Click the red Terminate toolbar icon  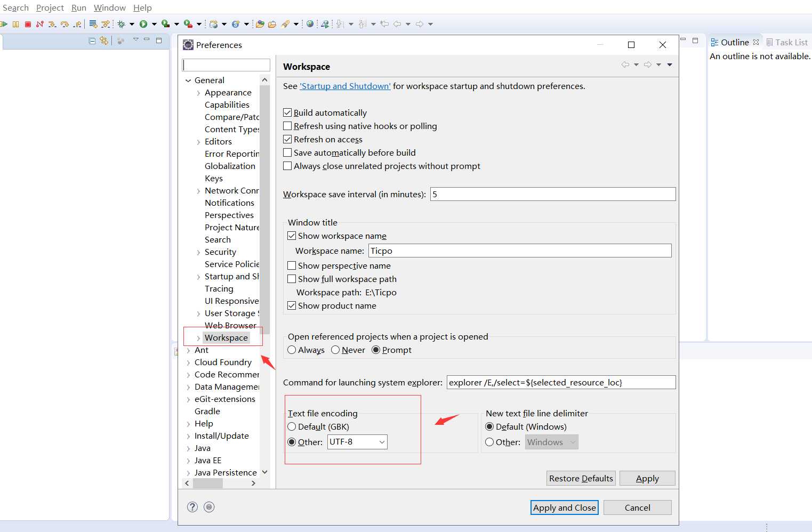pos(28,24)
